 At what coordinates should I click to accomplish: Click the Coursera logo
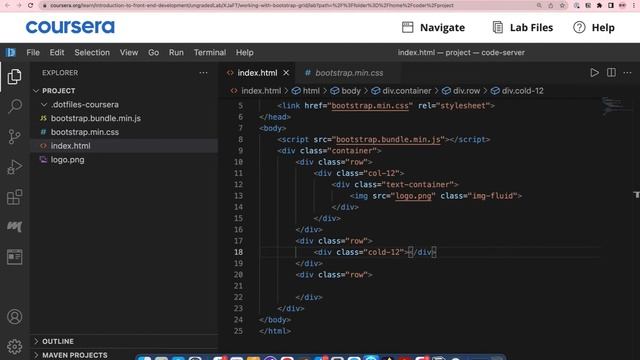pos(70,27)
